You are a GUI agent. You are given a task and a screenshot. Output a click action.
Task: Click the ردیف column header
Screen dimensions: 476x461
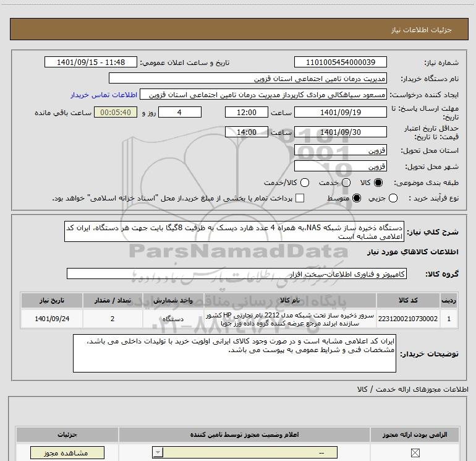[x=449, y=300]
